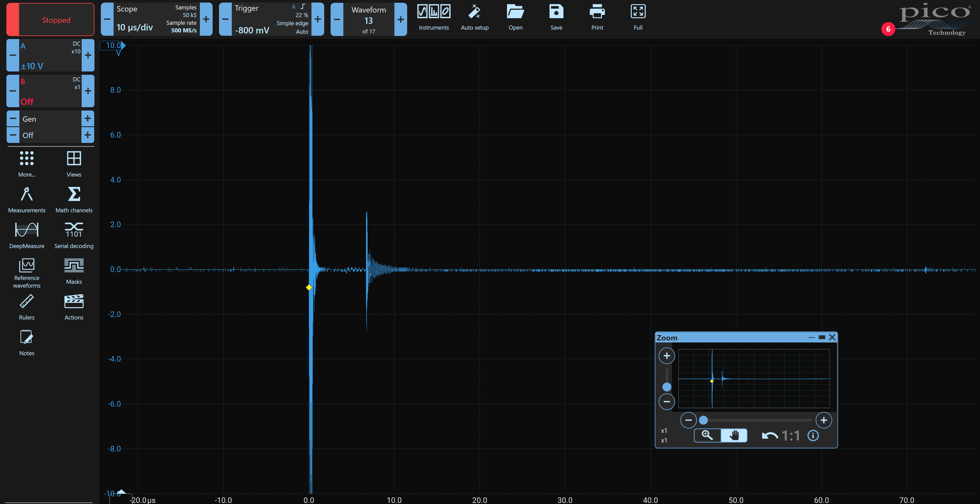Click vertical zoom out minus in Zoom panel
Screen dimensions: 980x504
click(667, 401)
